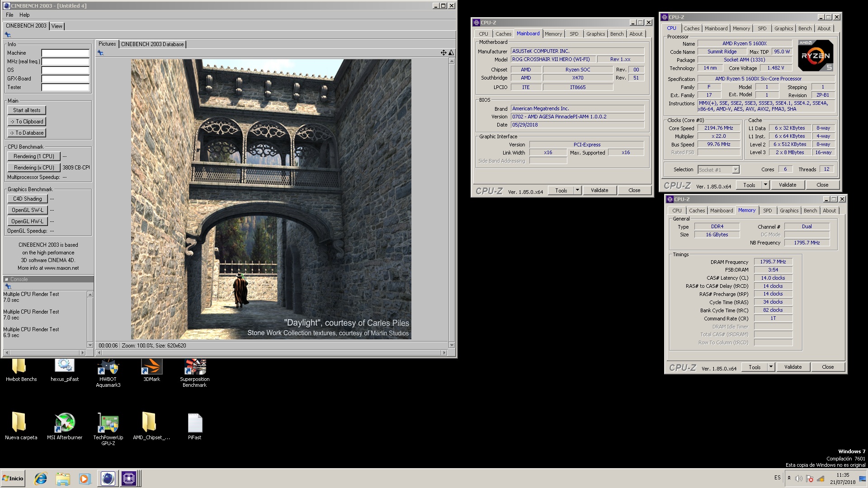The height and width of the screenshot is (488, 868).
Task: Select Memory tab in Mainboard CPU-Z window
Action: [553, 34]
